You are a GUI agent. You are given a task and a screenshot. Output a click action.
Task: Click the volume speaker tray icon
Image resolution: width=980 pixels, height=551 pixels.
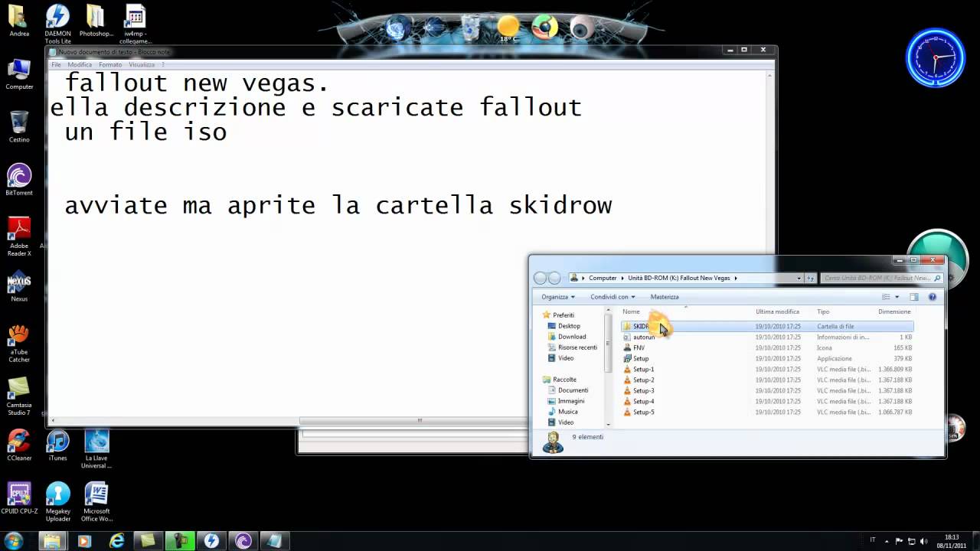tap(923, 541)
